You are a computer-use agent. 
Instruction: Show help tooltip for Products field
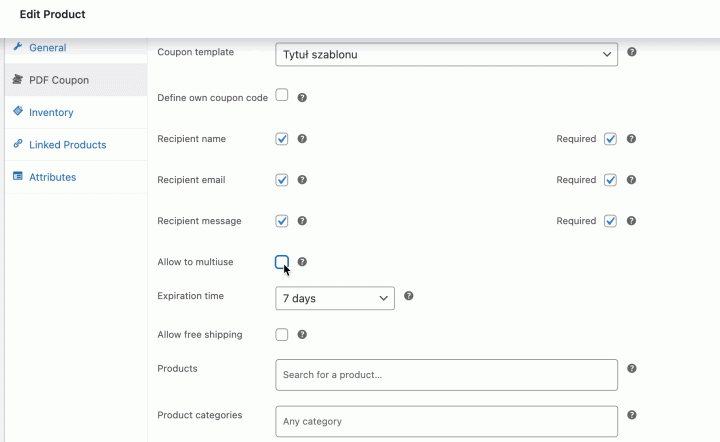[x=632, y=369]
